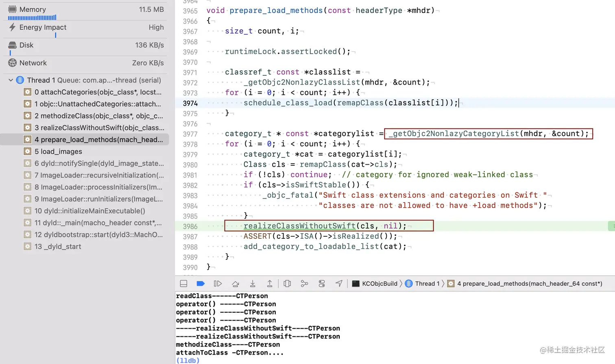Select stack frame 5 load_images
This screenshot has width=615, height=364.
click(x=85, y=151)
